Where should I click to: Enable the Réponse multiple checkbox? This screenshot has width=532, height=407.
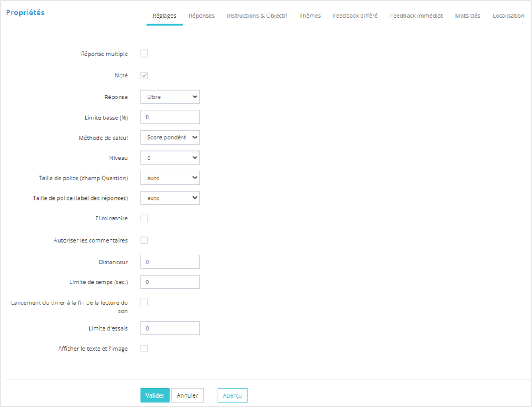pyautogui.click(x=144, y=54)
